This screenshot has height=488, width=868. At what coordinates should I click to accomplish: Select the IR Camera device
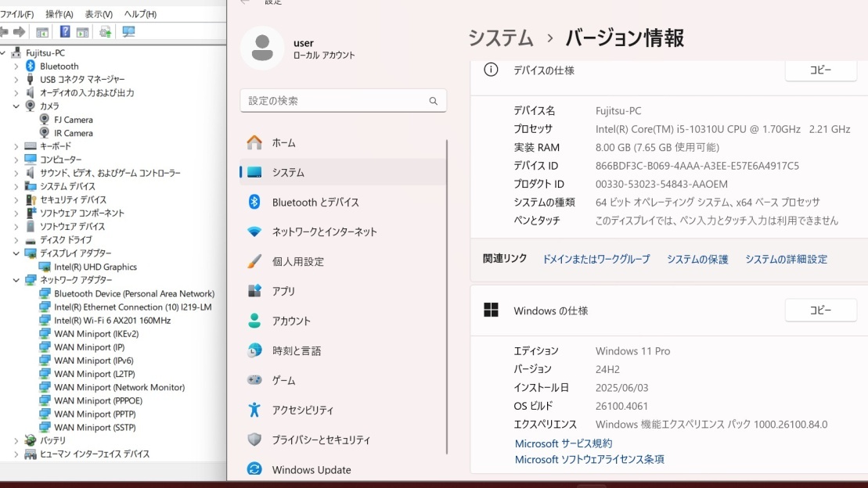[73, 133]
